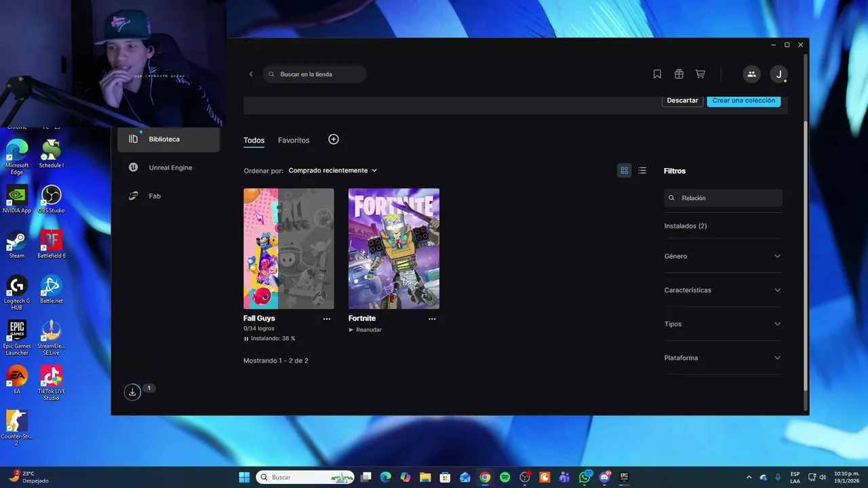Open the Windows Start menu
The height and width of the screenshot is (488, 868).
tap(243, 477)
